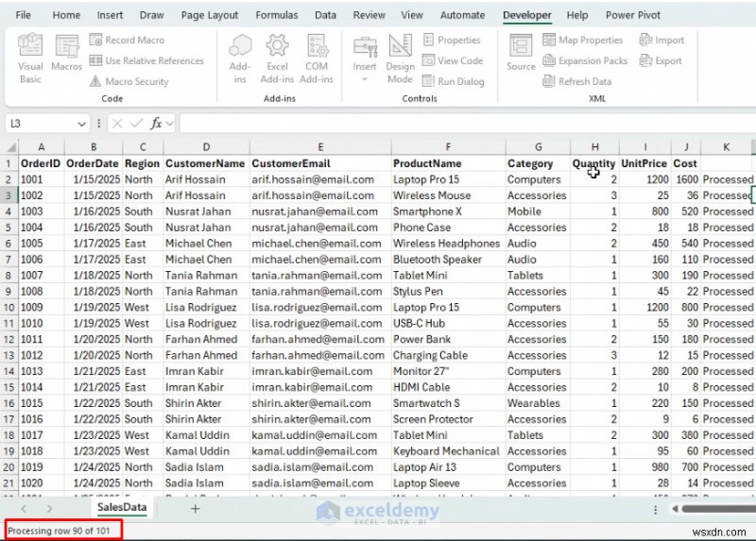Open the File tab
The width and height of the screenshot is (756, 541).
pos(23,15)
